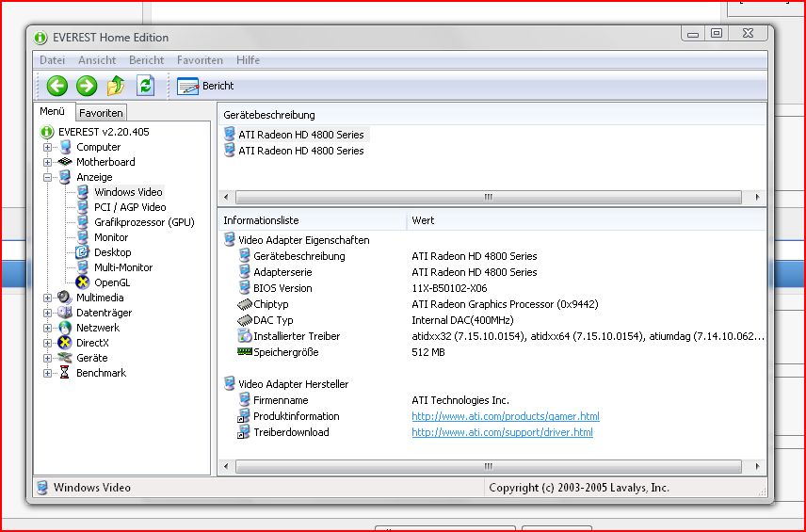Select Multi-Monitor in the tree
This screenshot has width=806, height=532.
pyautogui.click(x=123, y=267)
